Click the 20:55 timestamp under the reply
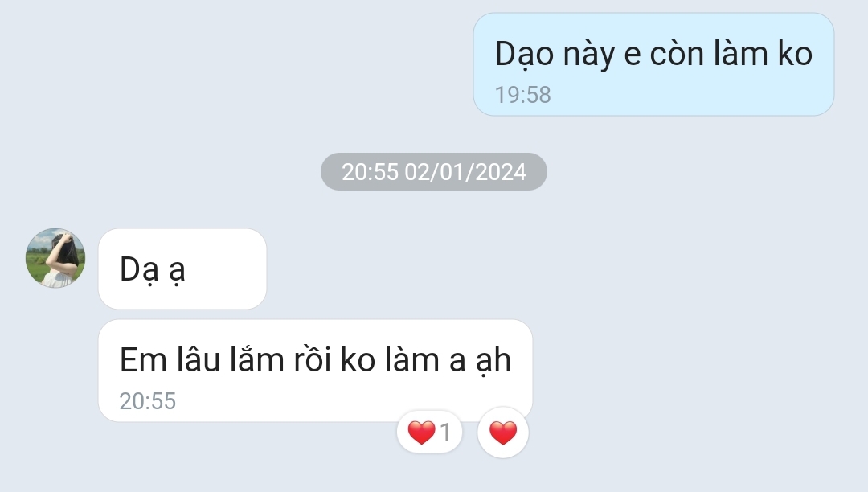868x492 pixels. [147, 401]
